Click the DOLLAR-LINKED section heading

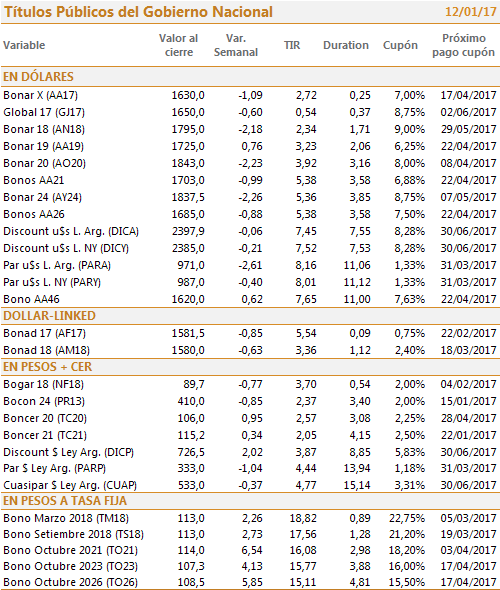49,316
